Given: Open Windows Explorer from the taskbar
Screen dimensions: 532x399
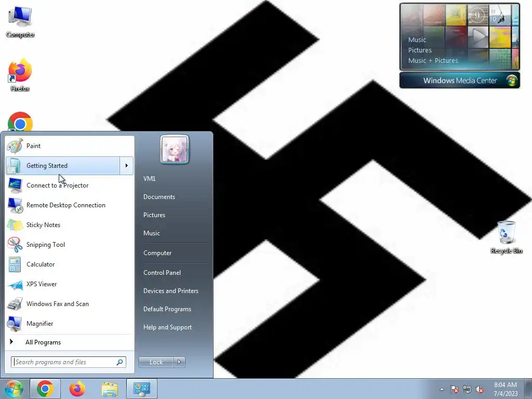Looking at the screenshot, I should 110,389.
